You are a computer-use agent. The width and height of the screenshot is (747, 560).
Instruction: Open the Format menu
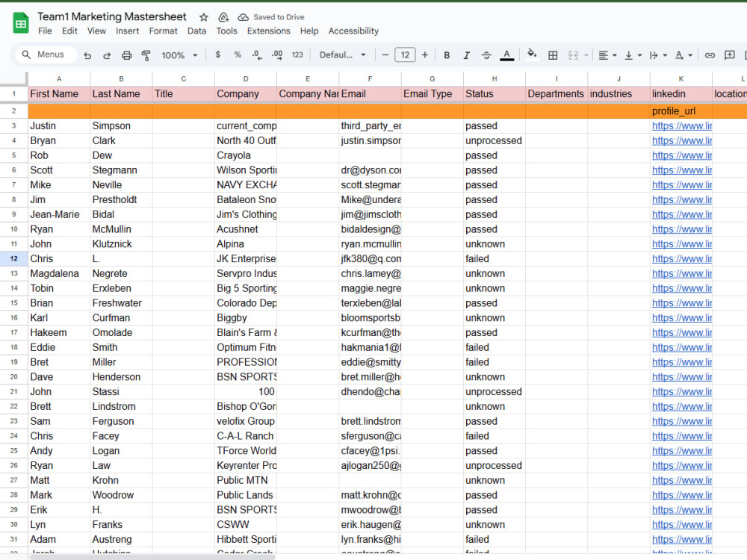163,31
